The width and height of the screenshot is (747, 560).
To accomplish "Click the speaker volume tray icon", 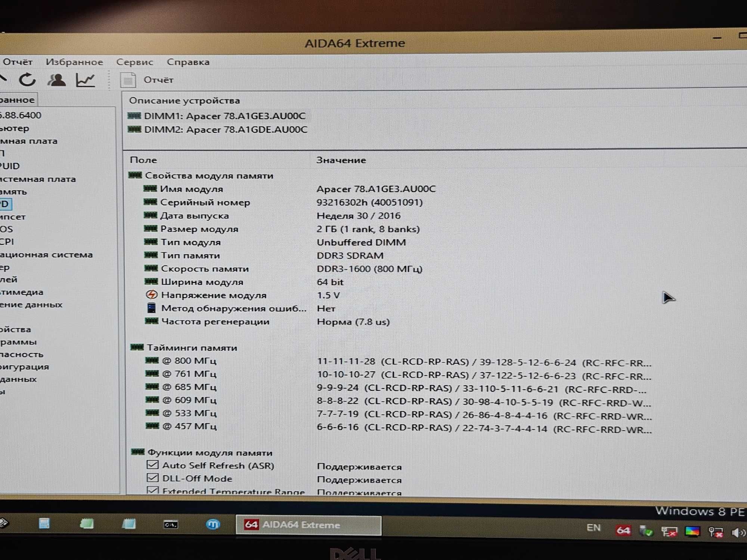I will [x=739, y=532].
